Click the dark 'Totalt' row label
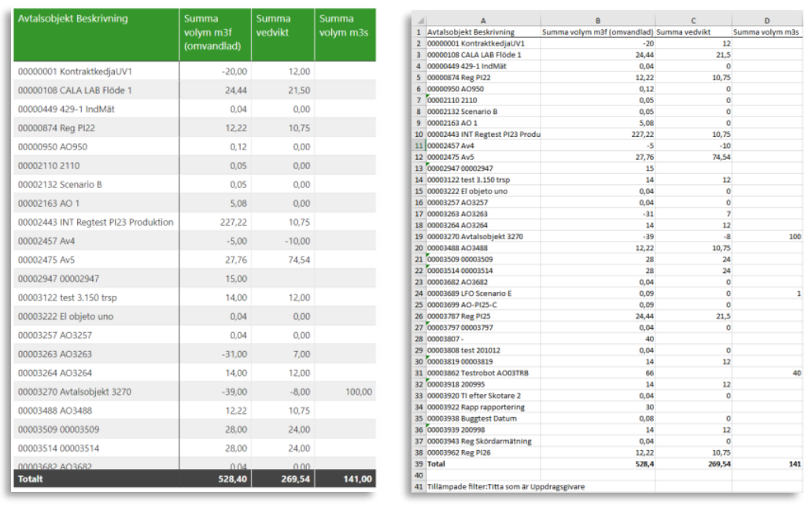Viewport: 812px width, 506px height. (31, 478)
